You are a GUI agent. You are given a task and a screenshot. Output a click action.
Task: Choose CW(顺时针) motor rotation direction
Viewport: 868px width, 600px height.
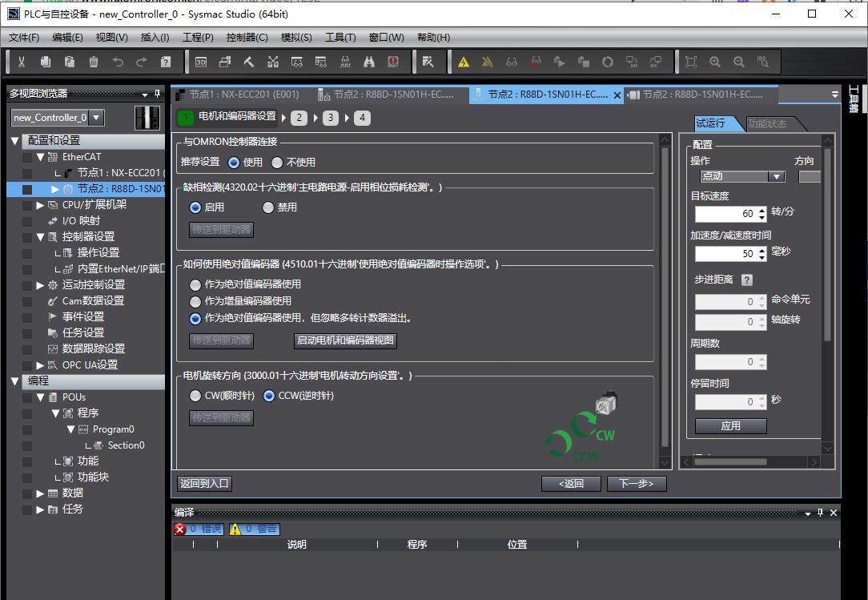[x=195, y=396]
